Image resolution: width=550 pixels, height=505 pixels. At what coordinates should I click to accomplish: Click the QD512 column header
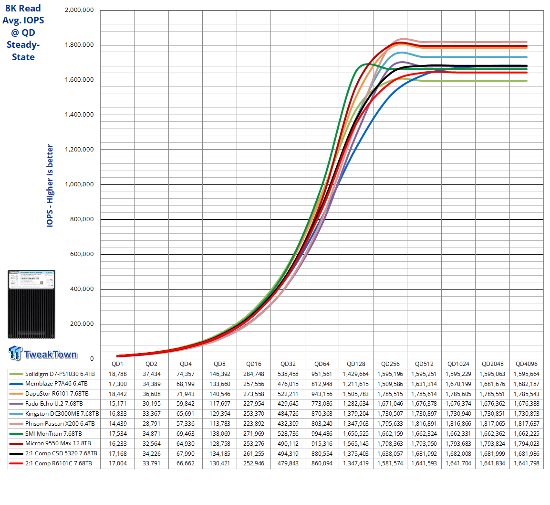424,364
